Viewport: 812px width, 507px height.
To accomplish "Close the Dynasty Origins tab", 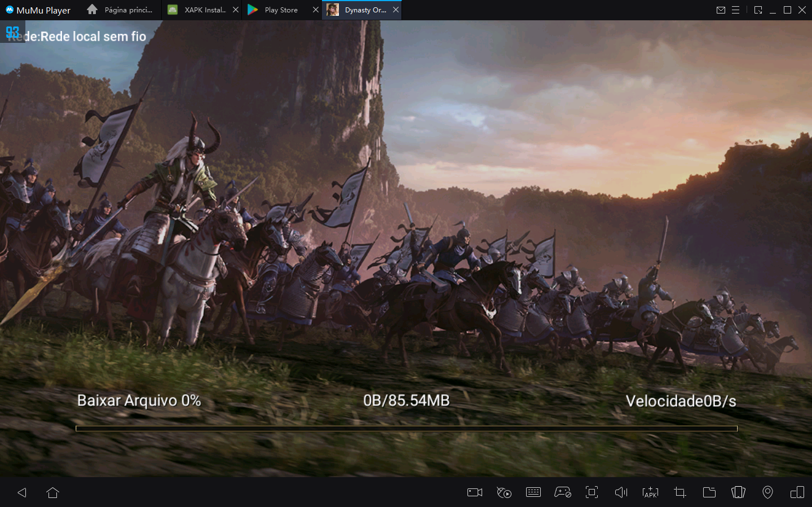I will [396, 10].
